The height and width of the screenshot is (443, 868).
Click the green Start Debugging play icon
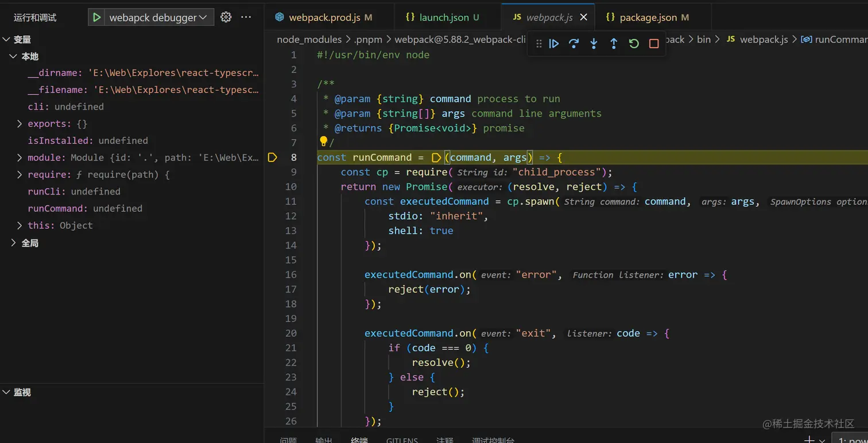pos(96,17)
